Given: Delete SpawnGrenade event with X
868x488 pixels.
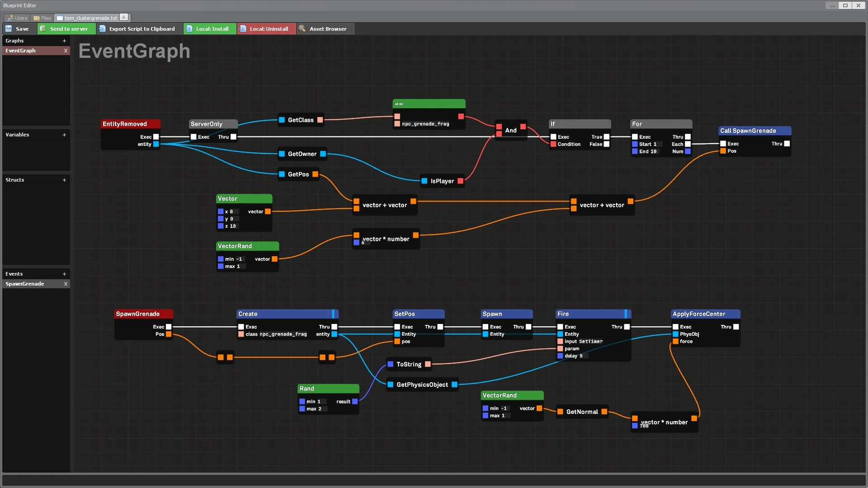Looking at the screenshot, I should (66, 284).
